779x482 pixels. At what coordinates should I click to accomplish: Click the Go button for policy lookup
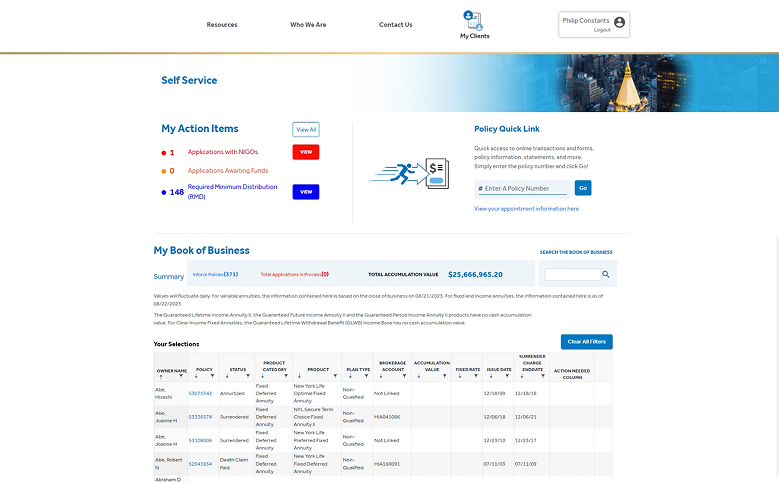[x=583, y=188]
